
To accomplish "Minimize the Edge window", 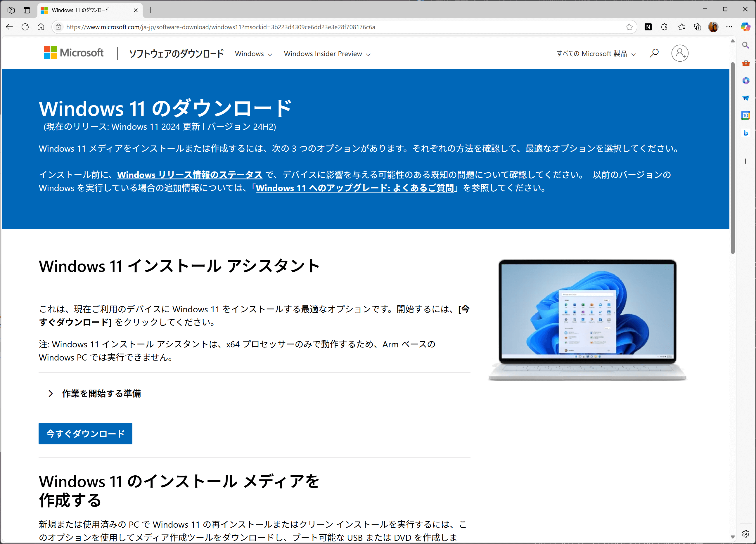I will (x=705, y=9).
